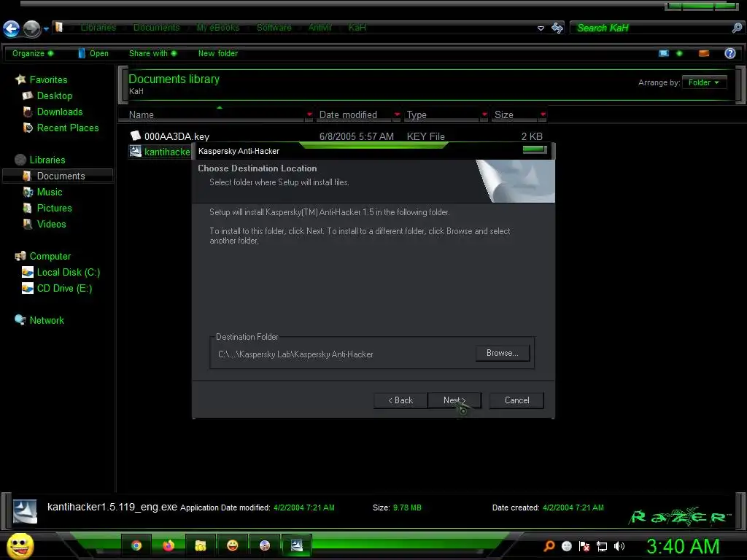747x560 pixels.
Task: Click the change view icon in toolbar
Action: click(x=664, y=53)
